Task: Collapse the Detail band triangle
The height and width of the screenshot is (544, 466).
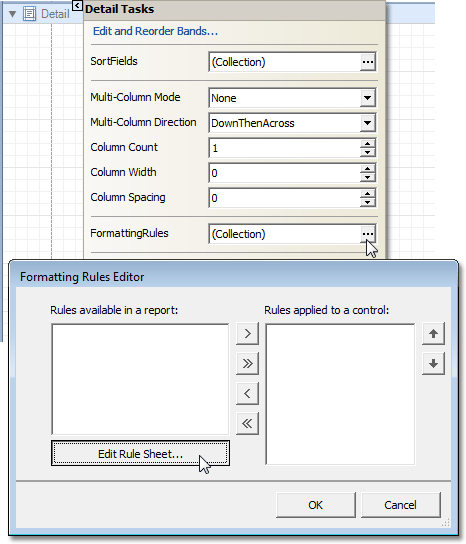Action: [12, 14]
